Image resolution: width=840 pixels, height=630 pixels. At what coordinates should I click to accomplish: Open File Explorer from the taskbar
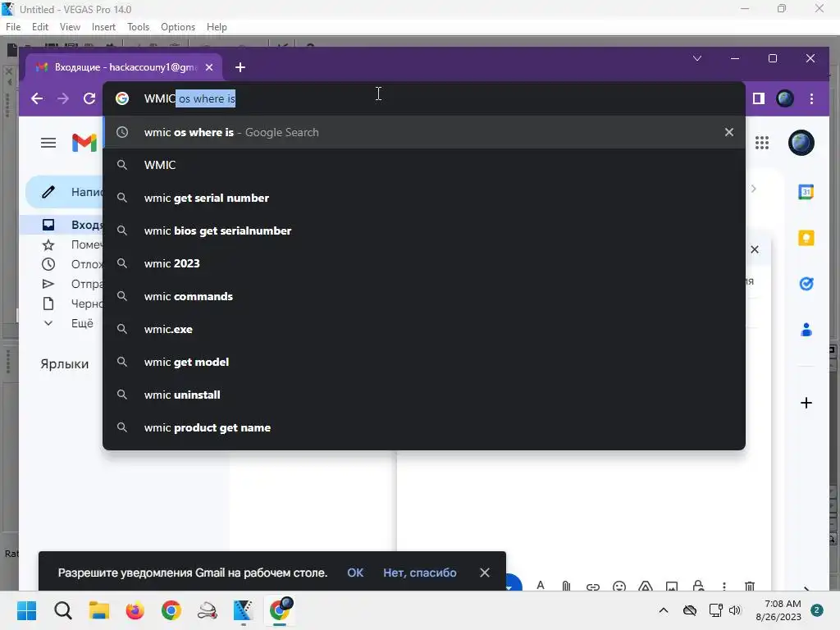tap(99, 610)
